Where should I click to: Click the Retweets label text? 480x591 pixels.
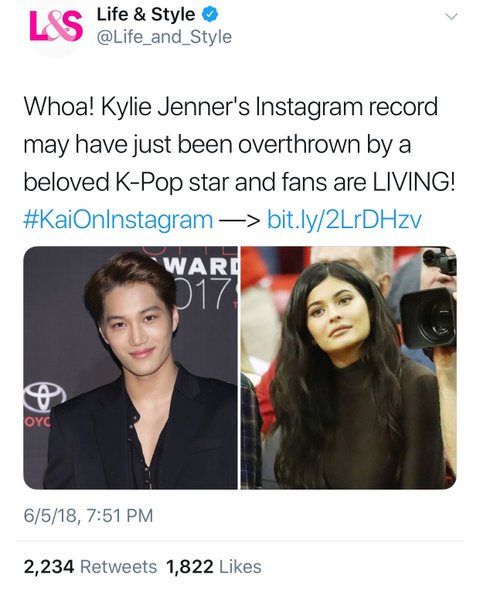[x=119, y=567]
